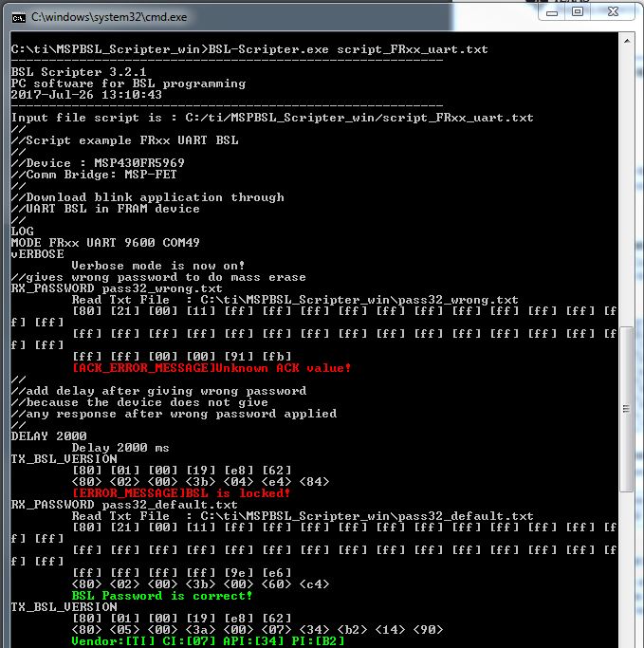Click the BSL Scripter 3.2.1 version line
Image resolution: width=644 pixels, height=648 pixels.
point(79,72)
